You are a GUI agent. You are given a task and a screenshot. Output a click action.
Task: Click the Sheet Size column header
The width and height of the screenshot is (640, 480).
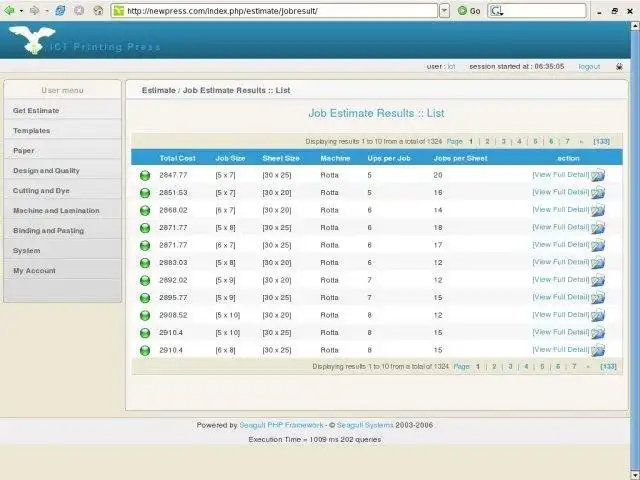[281, 158]
